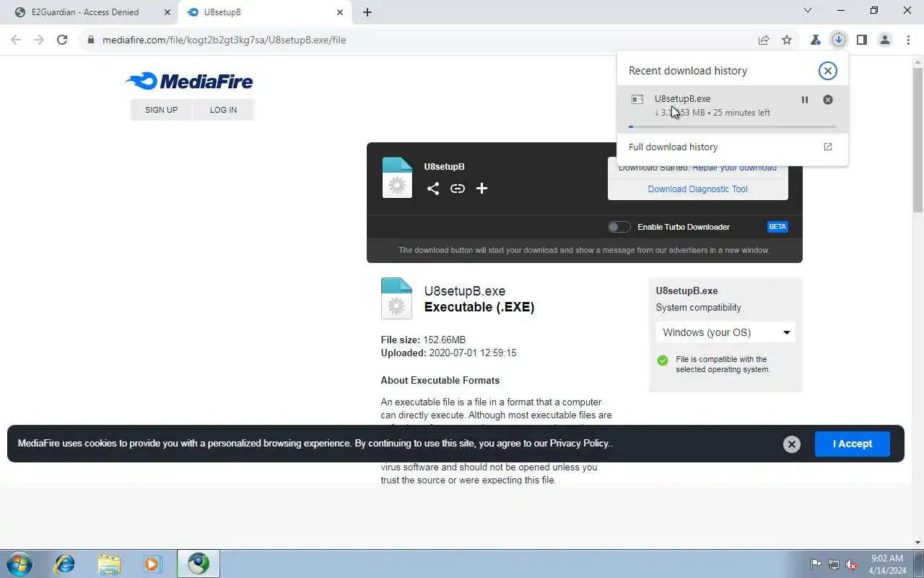Share the U8setupB file
This screenshot has width=924, height=578.
coord(432,189)
